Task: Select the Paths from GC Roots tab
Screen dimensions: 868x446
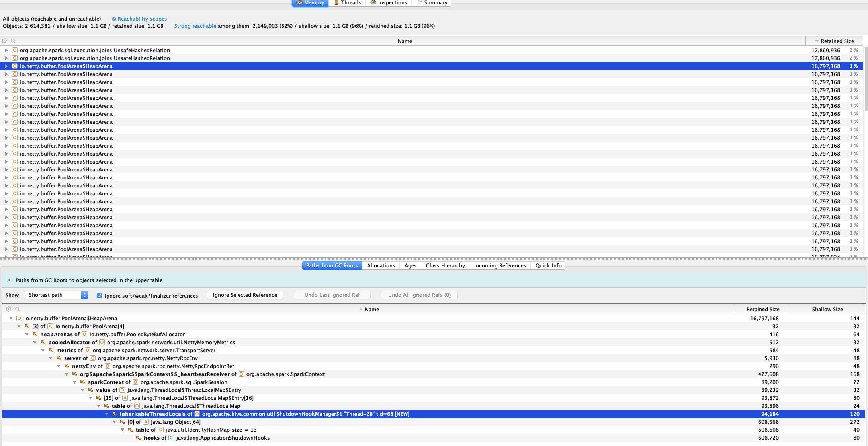Action: pyautogui.click(x=332, y=265)
